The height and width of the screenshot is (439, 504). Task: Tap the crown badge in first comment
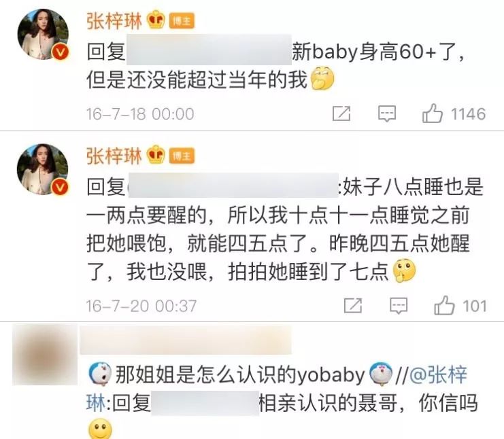coord(156,20)
